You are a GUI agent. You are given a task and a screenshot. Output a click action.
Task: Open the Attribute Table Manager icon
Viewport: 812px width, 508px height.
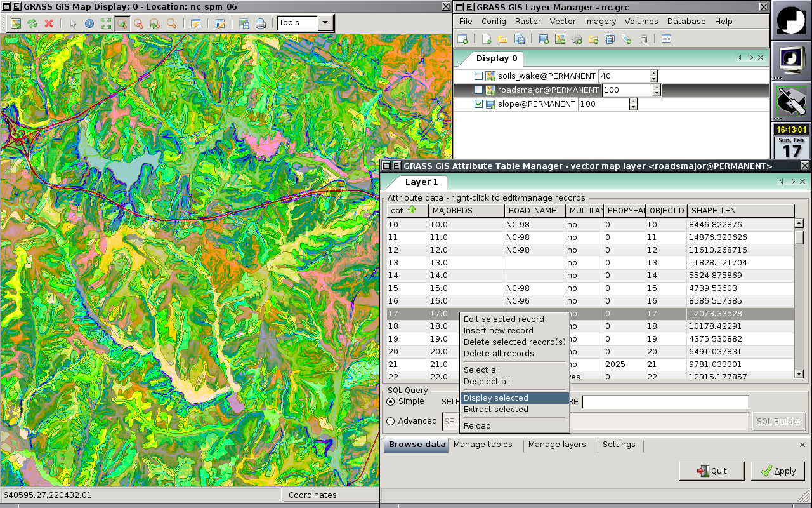tap(666, 38)
